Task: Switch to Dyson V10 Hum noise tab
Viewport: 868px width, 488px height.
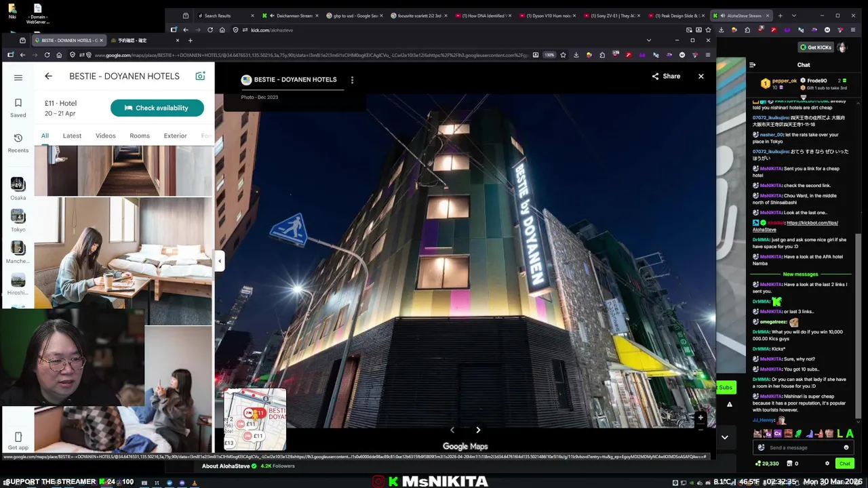Action: coord(548,16)
